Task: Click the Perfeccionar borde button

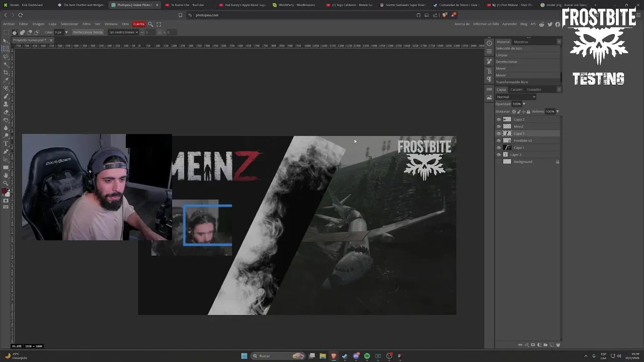Action: [88, 32]
